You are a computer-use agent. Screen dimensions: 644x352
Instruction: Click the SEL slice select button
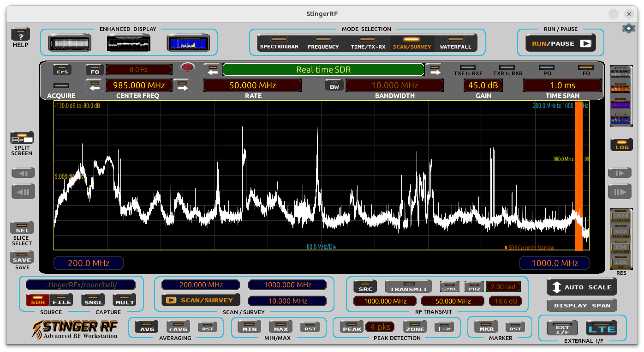22,228
